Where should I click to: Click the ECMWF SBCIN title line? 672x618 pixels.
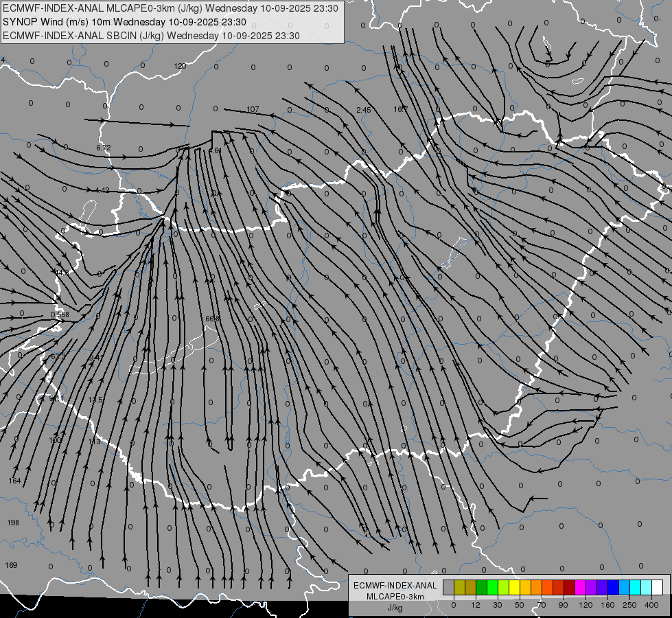(151, 36)
